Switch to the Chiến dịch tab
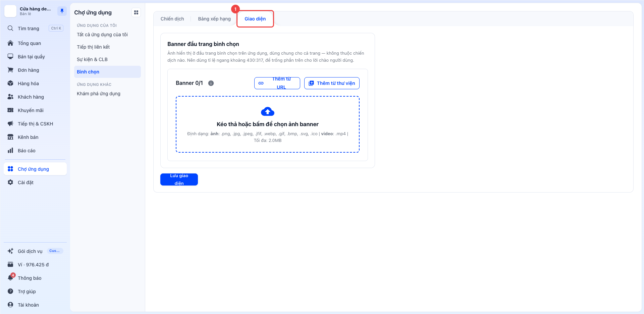This screenshot has height=314, width=644. click(172, 19)
